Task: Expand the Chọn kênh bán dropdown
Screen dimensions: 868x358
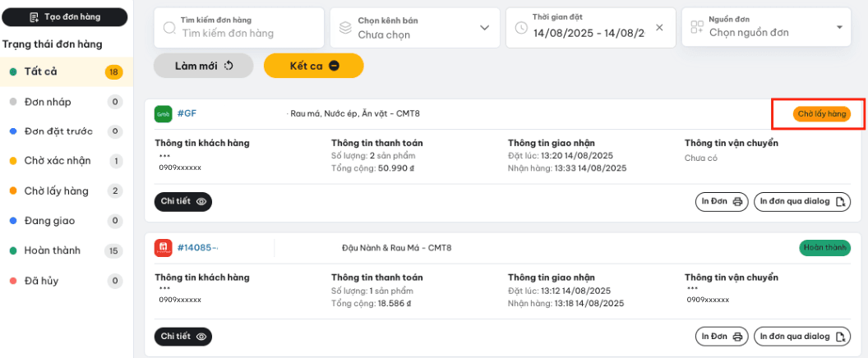Action: [411, 28]
